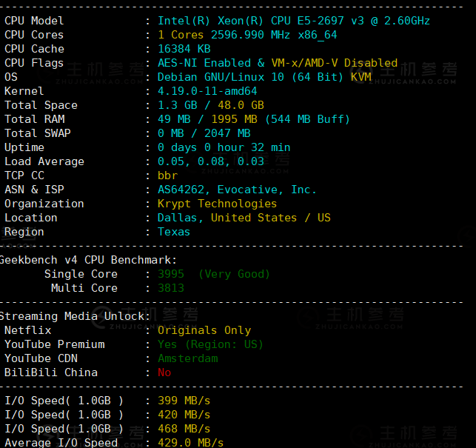Image resolution: width=476 pixels, height=448 pixels.
Task: Click the 'Netflix' label
Action: (x=27, y=330)
